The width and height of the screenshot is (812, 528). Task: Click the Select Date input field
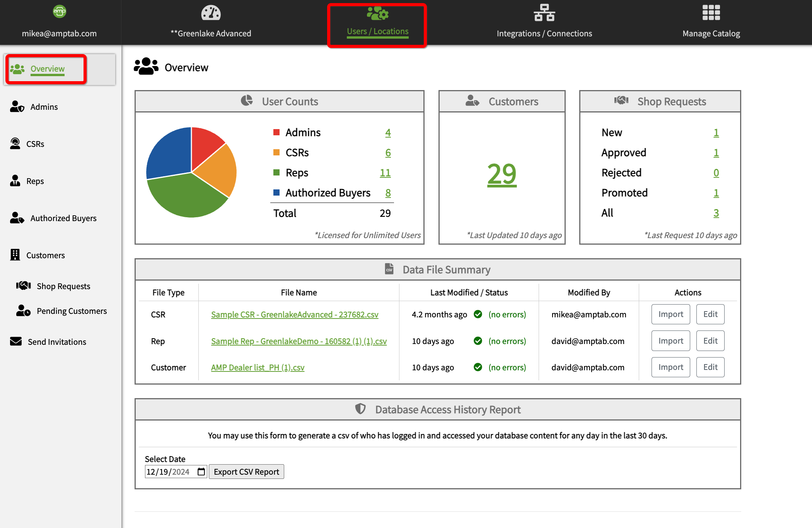click(x=168, y=472)
